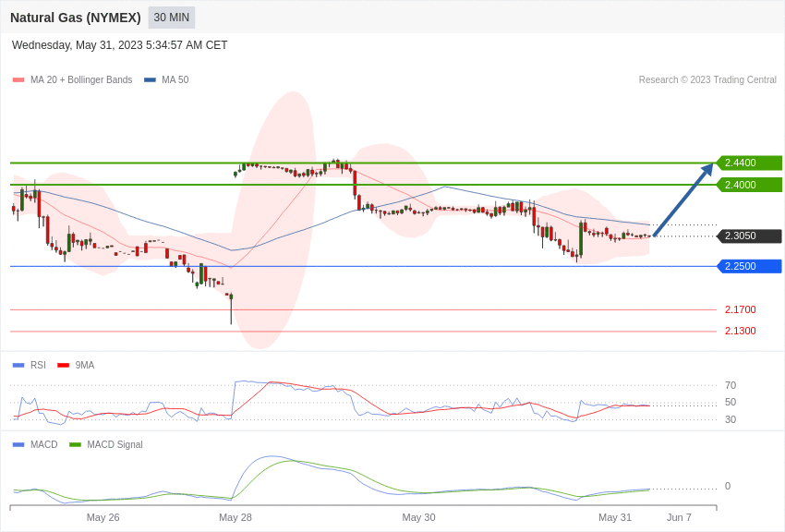785x532 pixels.
Task: Click the MACD Signal green legend swatch
Action: pos(75,444)
